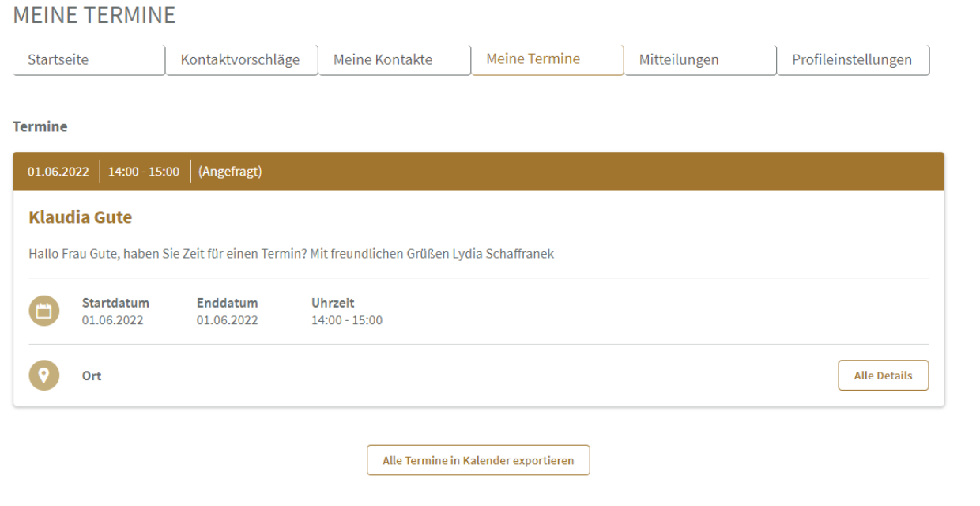Image resolution: width=980 pixels, height=506 pixels.
Task: Export all appointments to calendar button
Action: tap(478, 460)
